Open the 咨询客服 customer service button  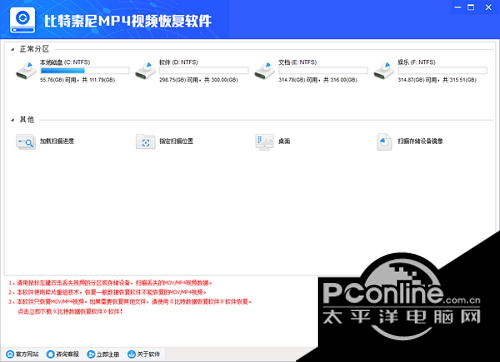63,354
